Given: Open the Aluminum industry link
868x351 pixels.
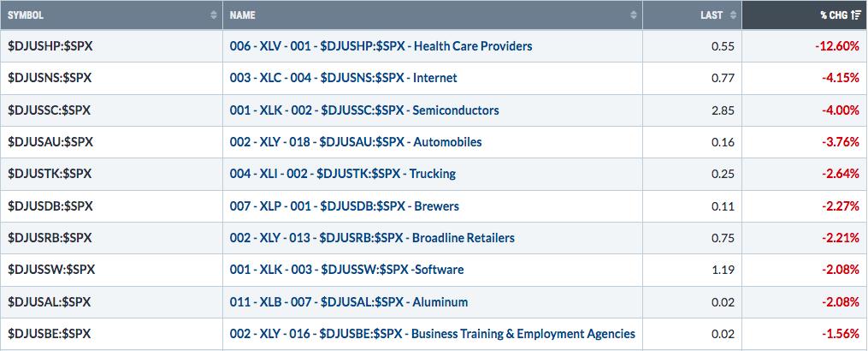Looking at the screenshot, I should pyautogui.click(x=349, y=302).
